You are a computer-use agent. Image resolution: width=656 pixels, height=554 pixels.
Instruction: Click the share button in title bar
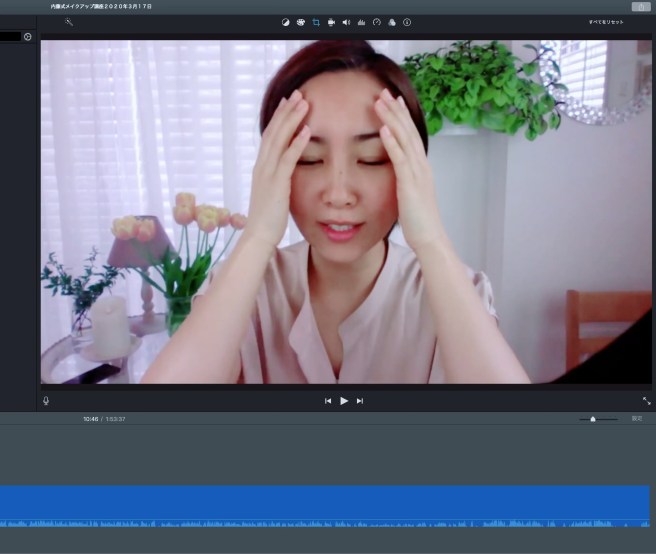coord(640,6)
